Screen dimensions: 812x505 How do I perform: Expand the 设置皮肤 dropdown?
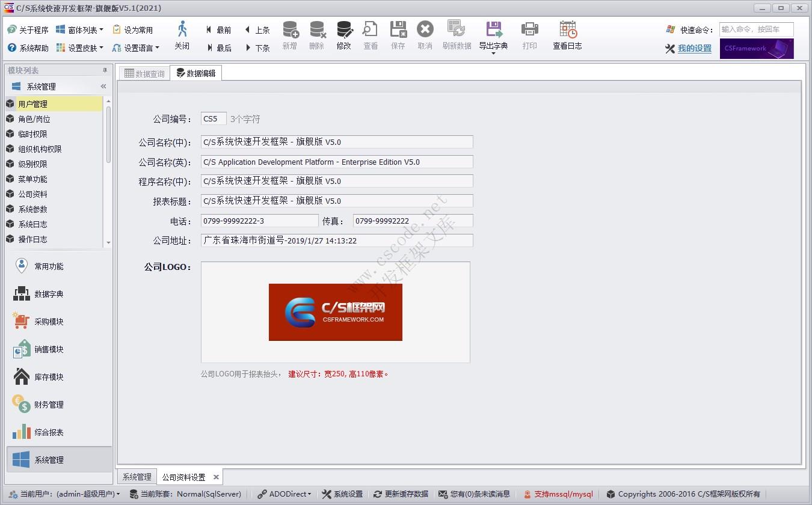pos(83,47)
